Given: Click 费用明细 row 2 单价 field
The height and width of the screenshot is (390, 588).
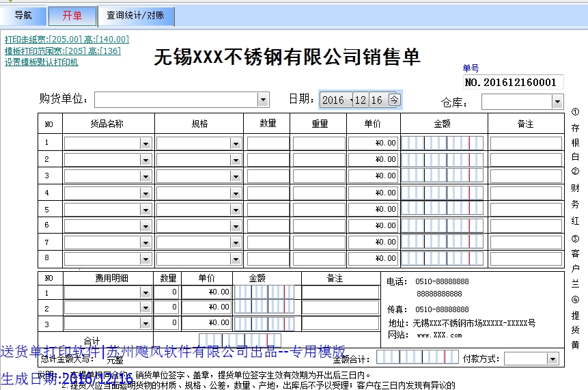Looking at the screenshot, I should point(207,307).
